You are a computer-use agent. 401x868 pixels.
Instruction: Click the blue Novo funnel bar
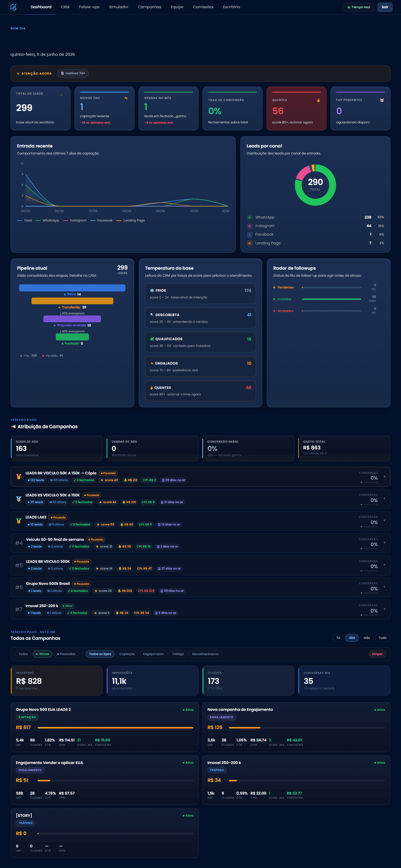pyautogui.click(x=72, y=288)
